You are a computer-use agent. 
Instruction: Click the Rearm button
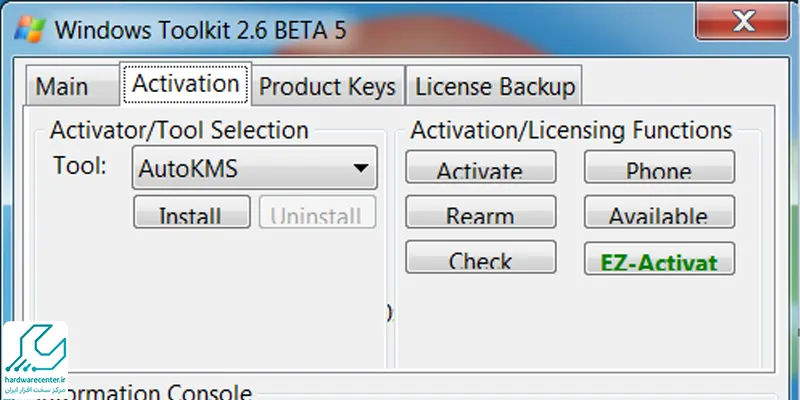481,212
